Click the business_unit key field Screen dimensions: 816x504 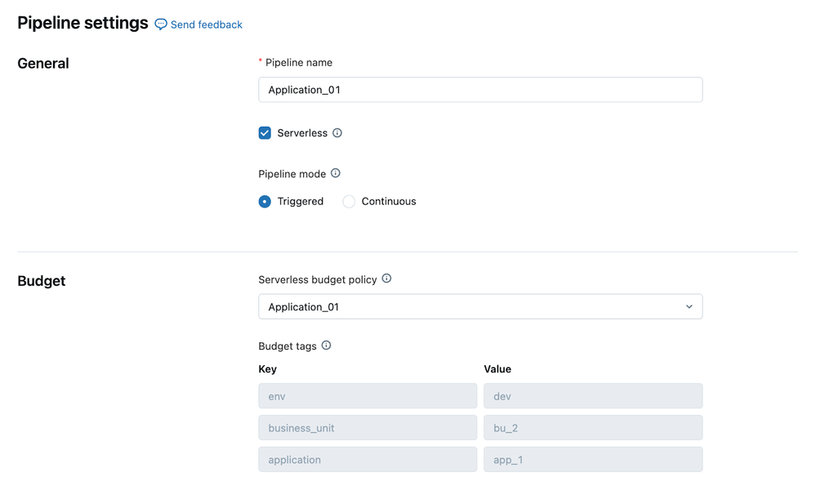(368, 428)
